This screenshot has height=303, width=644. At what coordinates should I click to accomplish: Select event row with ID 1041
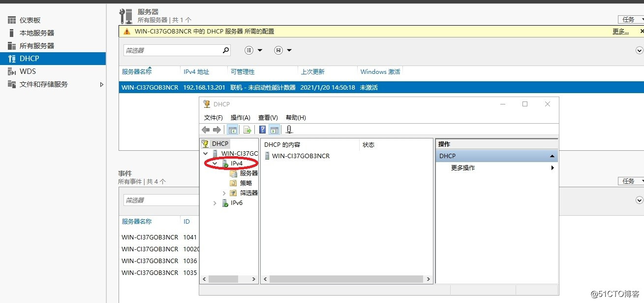tap(159, 237)
